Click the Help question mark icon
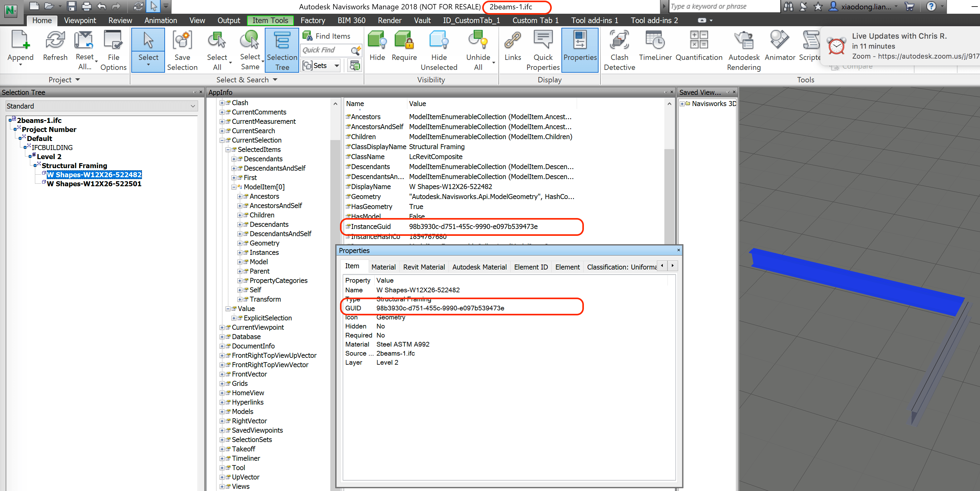The width and height of the screenshot is (980, 491). [x=931, y=7]
